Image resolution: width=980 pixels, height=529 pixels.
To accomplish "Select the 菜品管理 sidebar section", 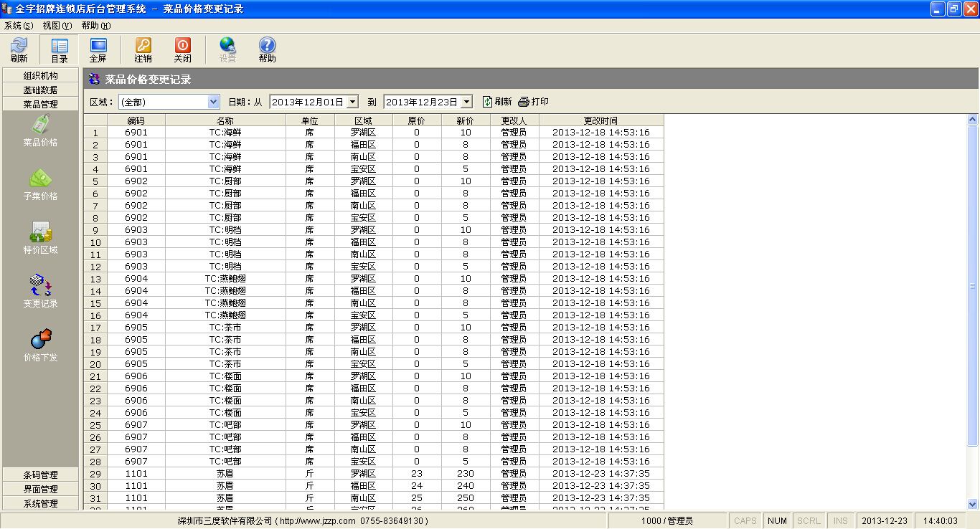I will [40, 104].
